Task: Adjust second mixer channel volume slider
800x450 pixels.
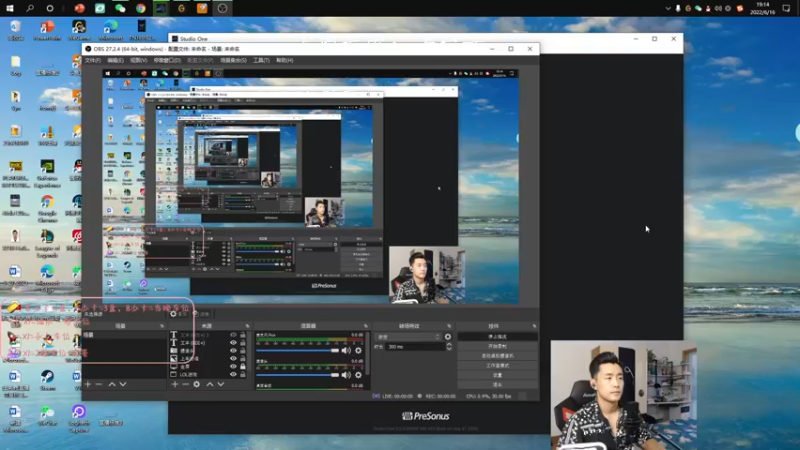Action: pos(297,375)
